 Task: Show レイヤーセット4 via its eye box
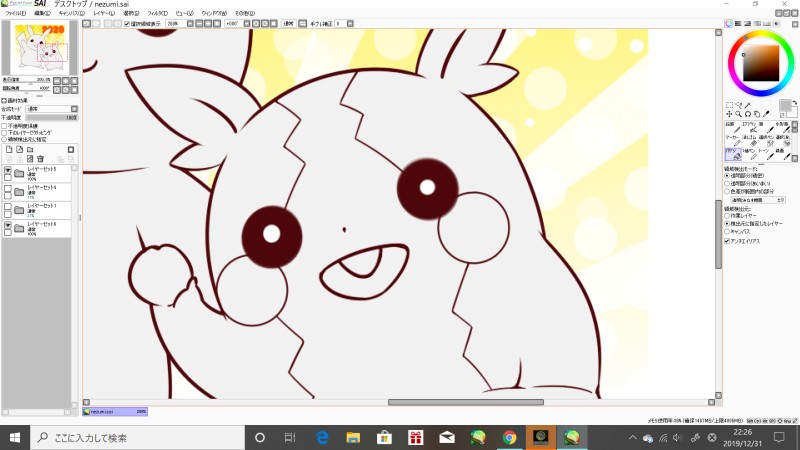click(8, 188)
